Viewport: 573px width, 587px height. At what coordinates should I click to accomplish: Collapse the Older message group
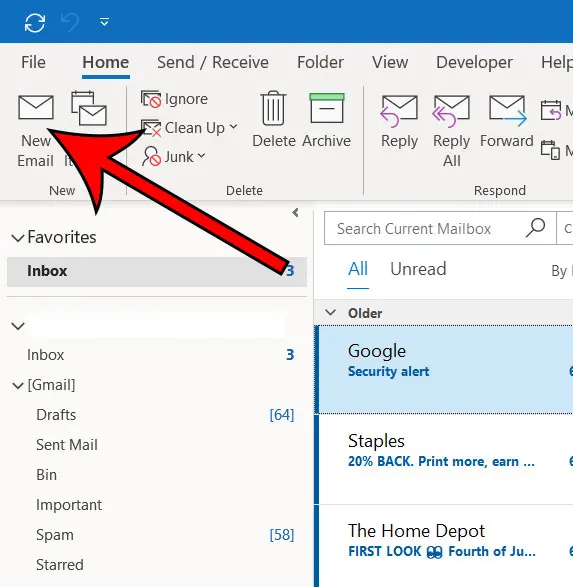(330, 313)
